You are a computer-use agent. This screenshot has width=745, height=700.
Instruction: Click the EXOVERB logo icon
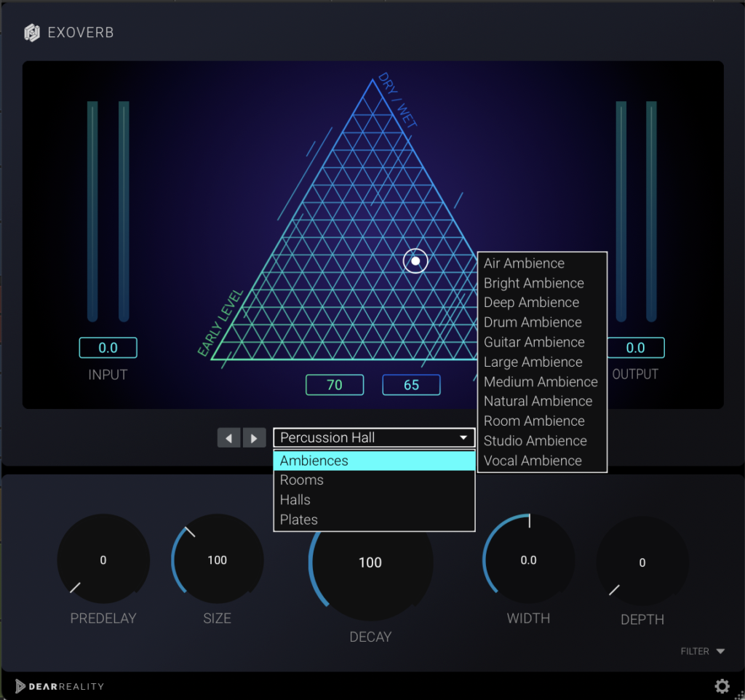pyautogui.click(x=31, y=33)
